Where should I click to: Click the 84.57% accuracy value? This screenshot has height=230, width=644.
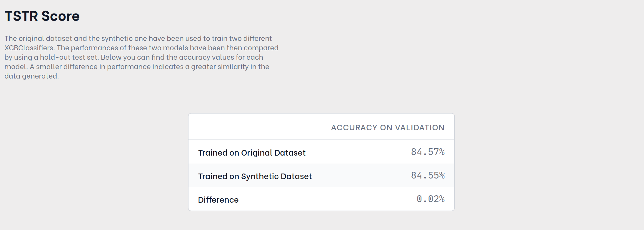tap(428, 152)
